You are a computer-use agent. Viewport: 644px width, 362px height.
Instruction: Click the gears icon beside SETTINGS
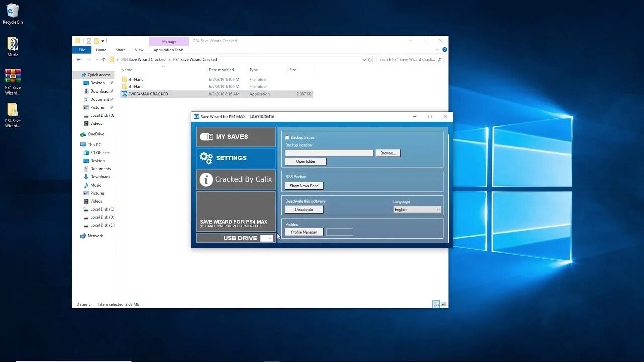pyautogui.click(x=206, y=158)
